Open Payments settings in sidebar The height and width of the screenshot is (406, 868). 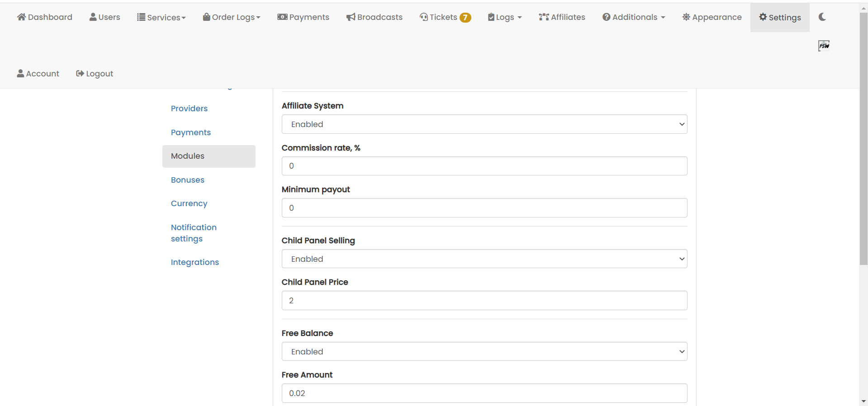coord(191,132)
